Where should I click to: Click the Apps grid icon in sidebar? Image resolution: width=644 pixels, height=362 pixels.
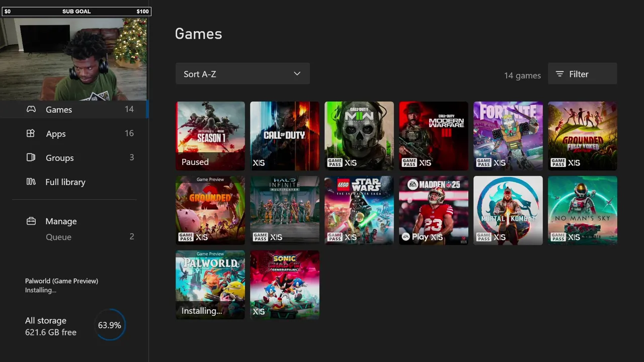31,133
